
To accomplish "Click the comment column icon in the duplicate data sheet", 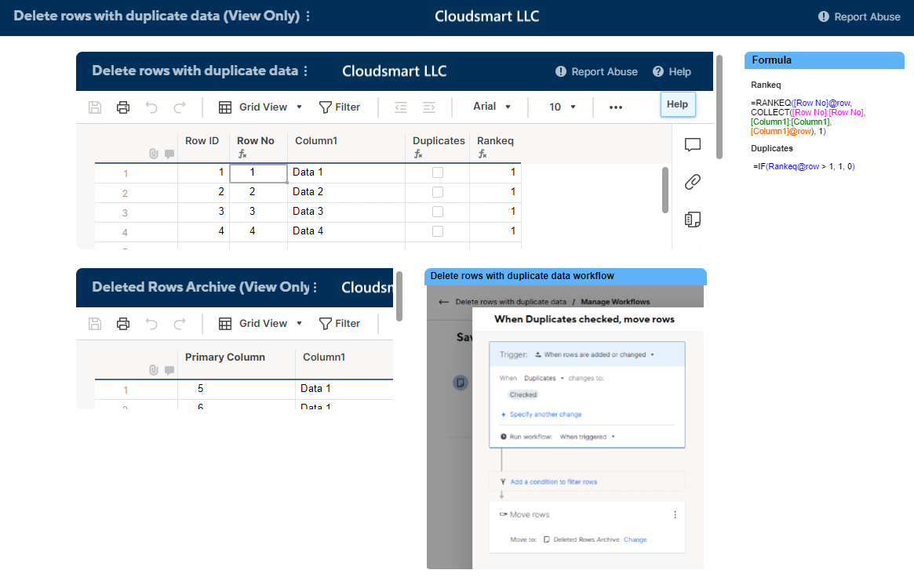I will [x=169, y=154].
